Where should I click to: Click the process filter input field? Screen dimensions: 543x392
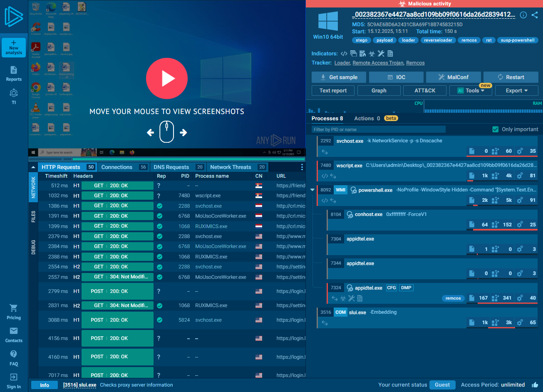pos(379,129)
